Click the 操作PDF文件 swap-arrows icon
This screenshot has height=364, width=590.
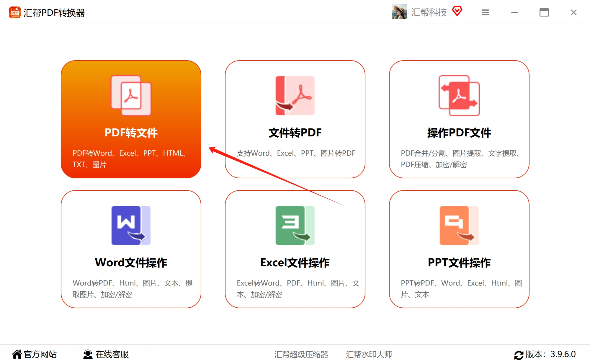(x=459, y=95)
